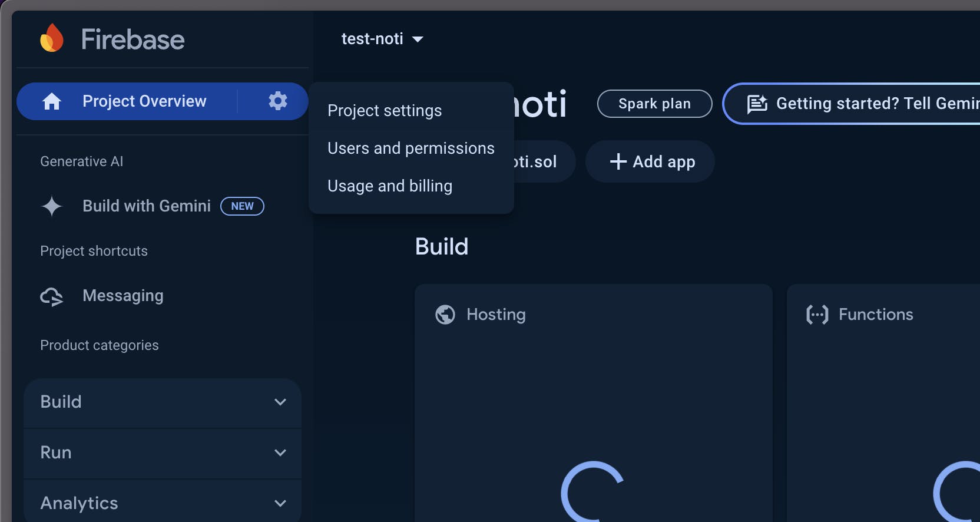Click the Gemini sparkle icon
Viewport: 980px width, 522px height.
pyautogui.click(x=52, y=206)
